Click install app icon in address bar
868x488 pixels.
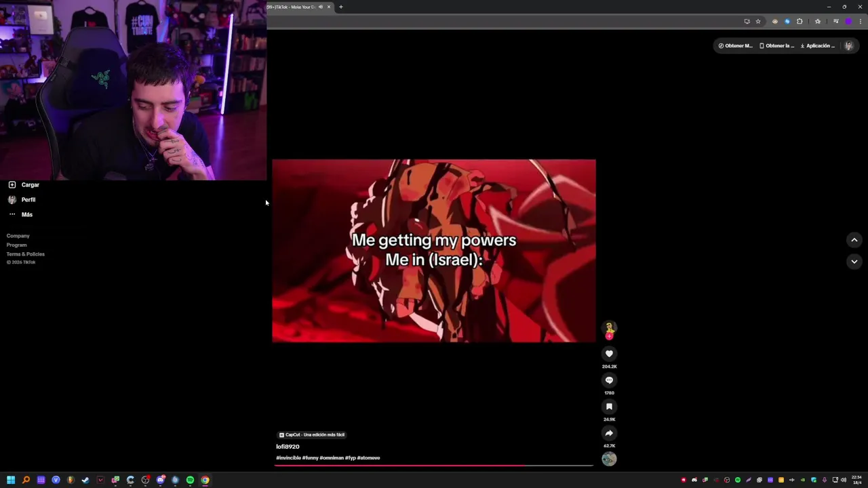pyautogui.click(x=747, y=21)
